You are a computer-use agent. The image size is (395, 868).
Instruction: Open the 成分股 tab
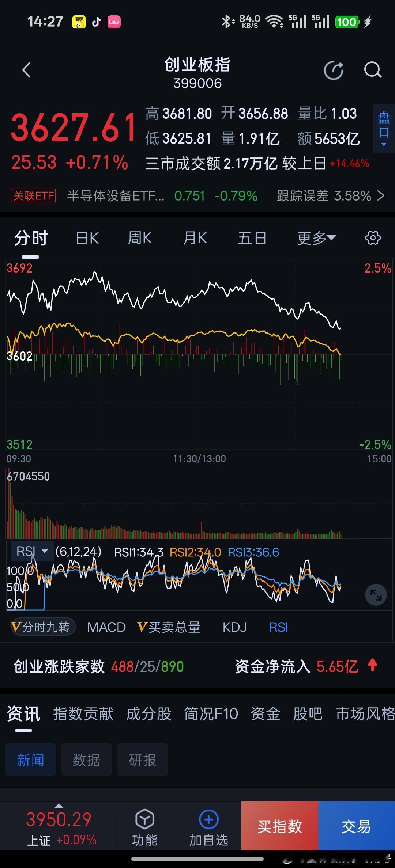tap(149, 713)
